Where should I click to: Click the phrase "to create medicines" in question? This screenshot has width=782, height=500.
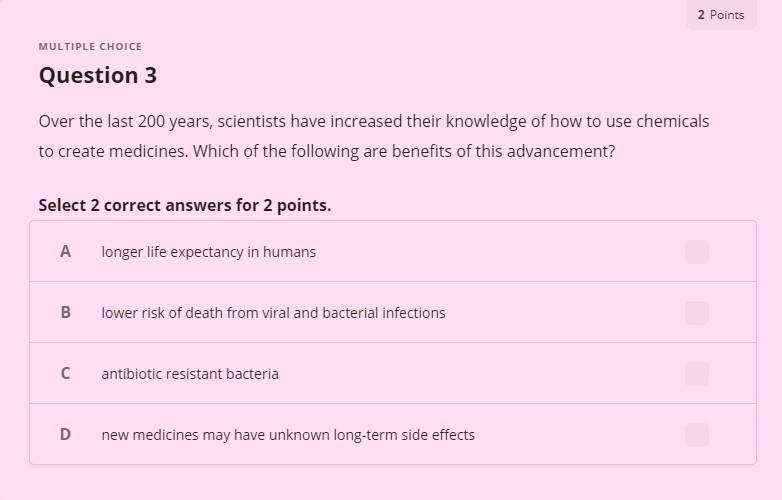113,151
